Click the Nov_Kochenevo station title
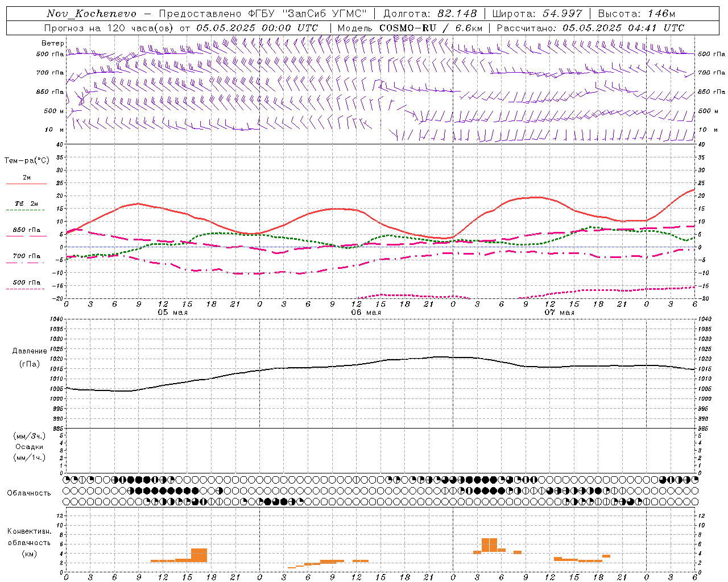The width and height of the screenshot is (728, 582). [92, 14]
